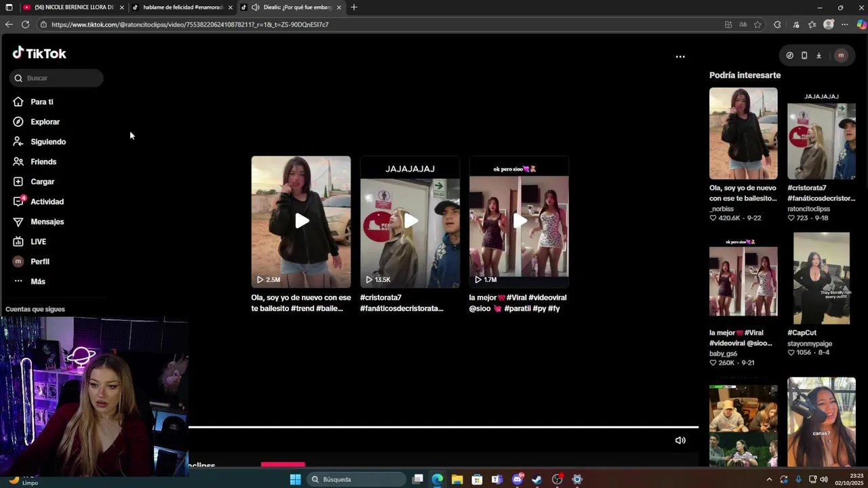The image size is (868, 488).
Task: Open _norbiss account link
Action: click(722, 209)
